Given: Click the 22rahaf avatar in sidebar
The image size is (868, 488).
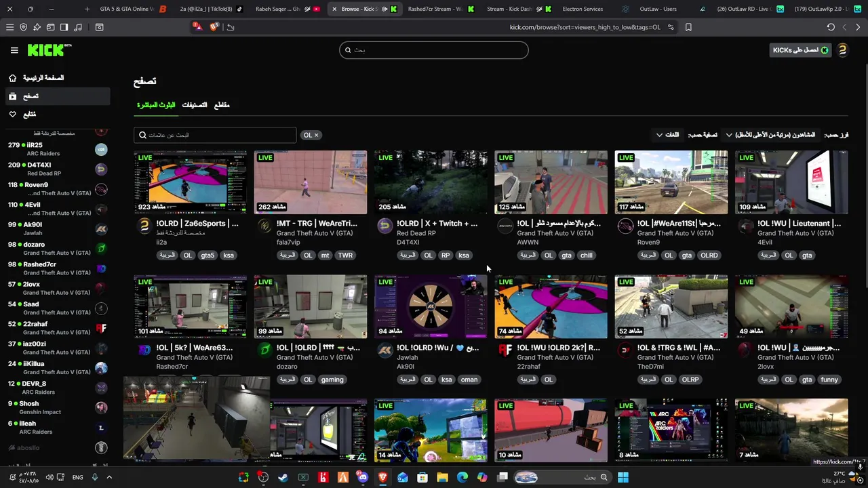Looking at the screenshot, I should (x=101, y=328).
